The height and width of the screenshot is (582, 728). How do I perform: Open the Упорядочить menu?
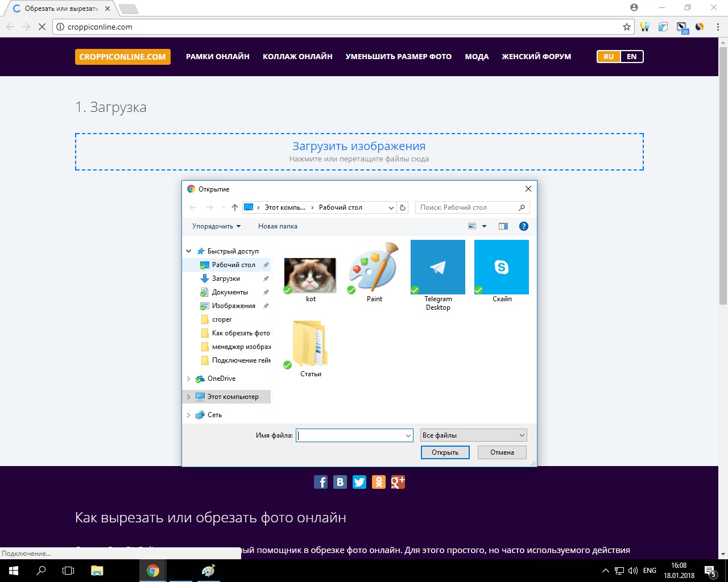[216, 226]
